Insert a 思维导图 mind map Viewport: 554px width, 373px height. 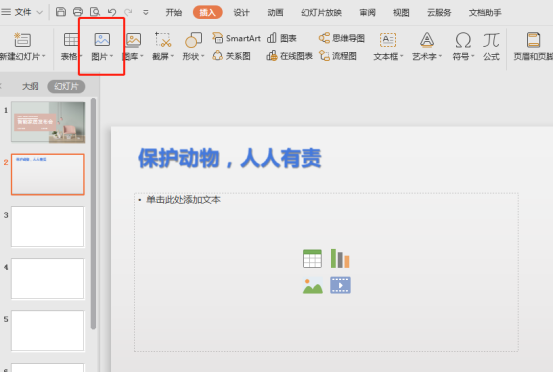click(341, 38)
